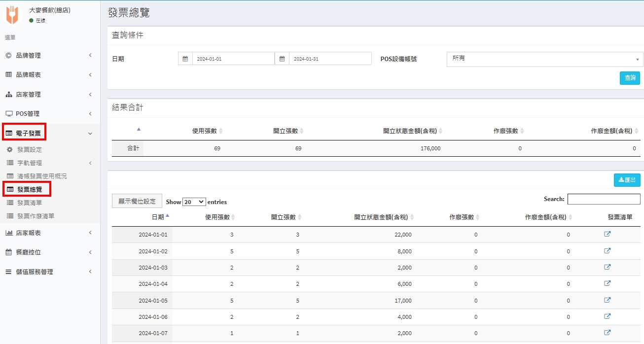This screenshot has width=644, height=344.
Task: Open the Show entries count dropdown
Action: click(194, 202)
